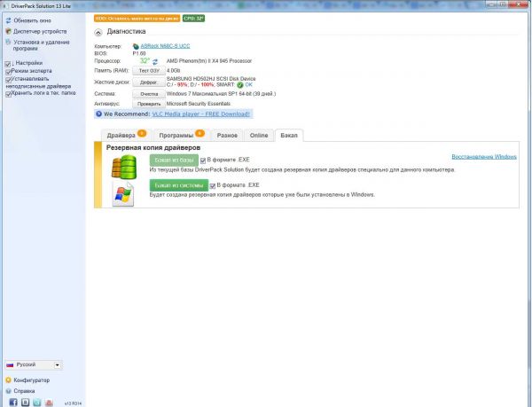Open the ASRock N68C-S UCC link

[165, 46]
